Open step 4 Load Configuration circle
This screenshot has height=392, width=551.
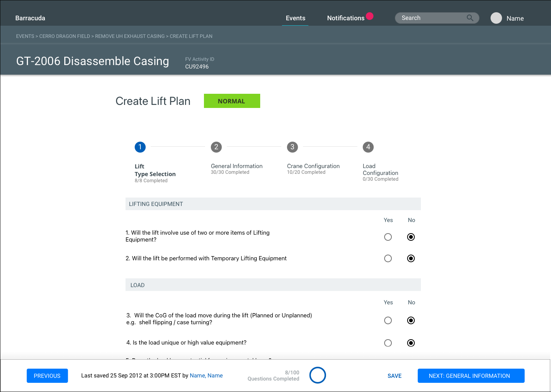coord(368,147)
